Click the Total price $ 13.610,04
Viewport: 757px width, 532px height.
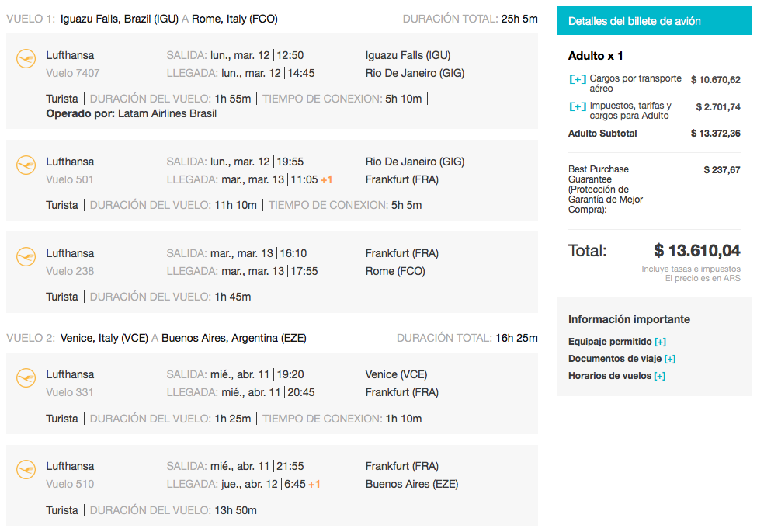pyautogui.click(x=696, y=251)
